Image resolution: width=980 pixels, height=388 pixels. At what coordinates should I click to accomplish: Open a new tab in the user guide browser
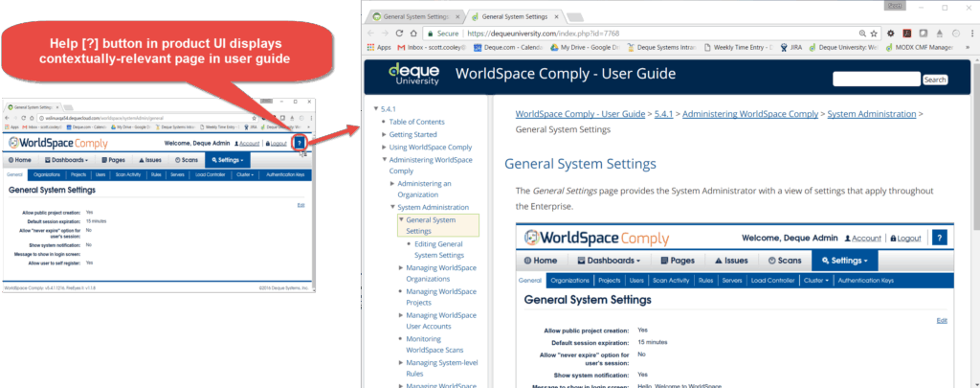pos(575,17)
